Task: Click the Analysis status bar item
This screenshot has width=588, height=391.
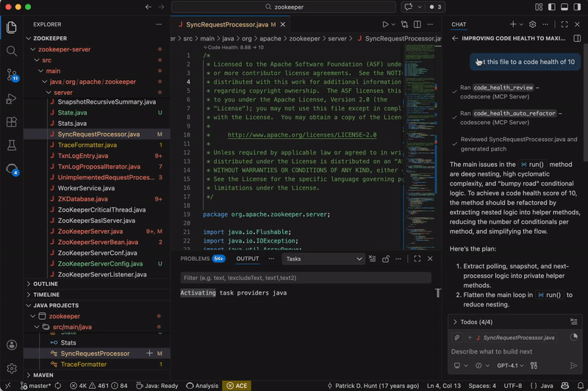Action: click(x=202, y=386)
